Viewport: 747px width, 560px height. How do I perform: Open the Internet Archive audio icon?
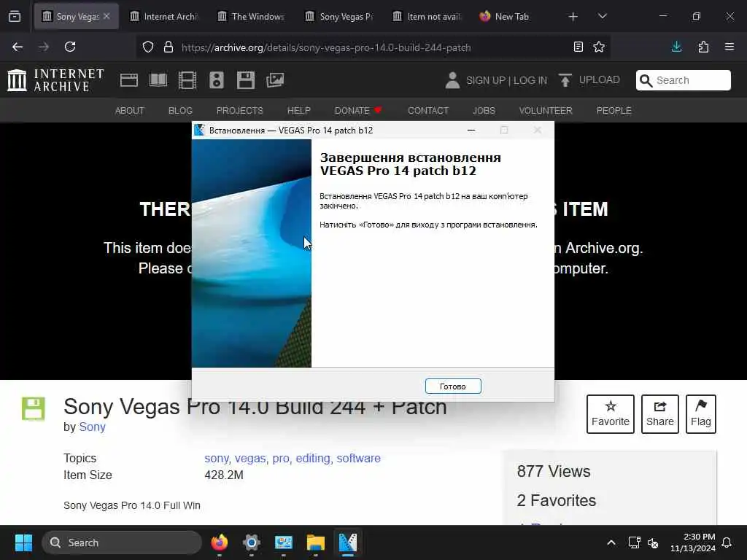tap(216, 80)
